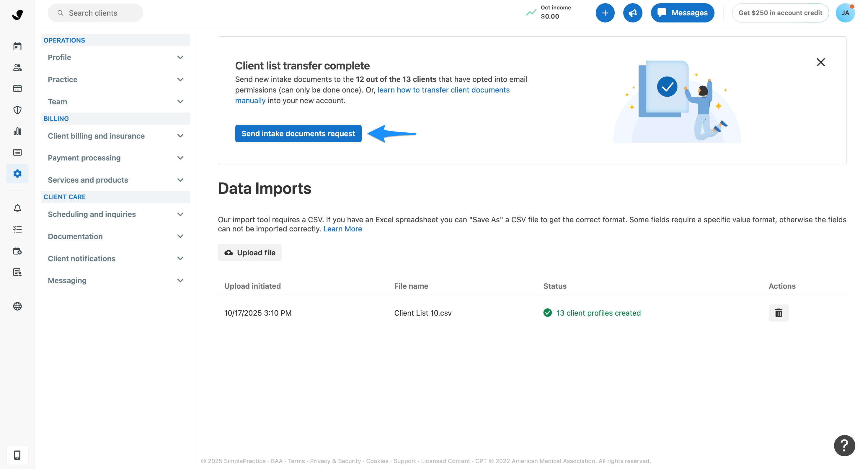Open the BAA footer link
The image size is (868, 469).
point(276,461)
